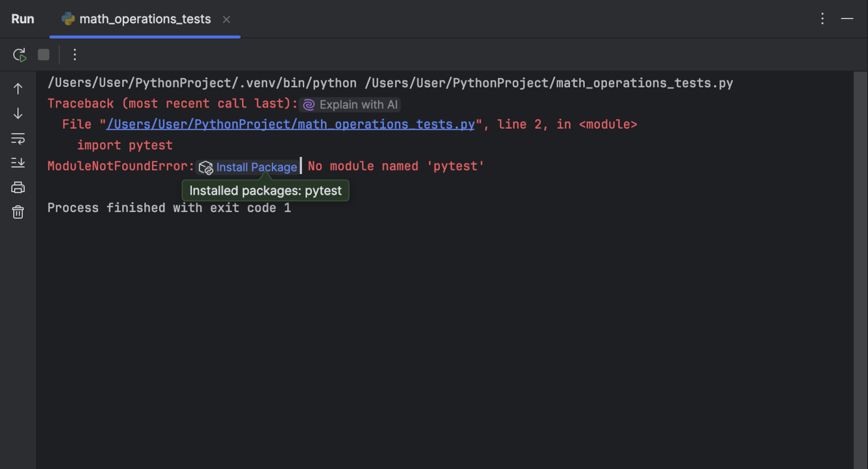The image size is (868, 469).
Task: Open Run tool window options menu
Action: 822,19
